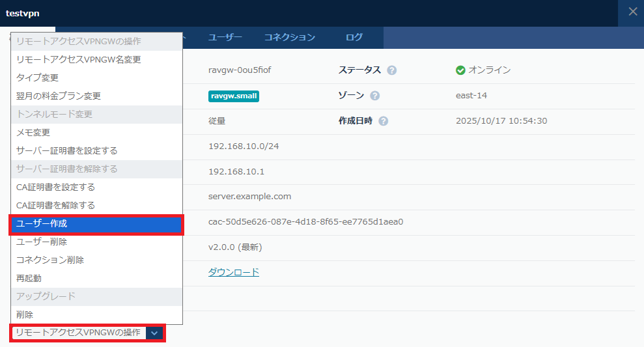
Task: Select コネクション削除 menu entry
Action: click(x=50, y=260)
